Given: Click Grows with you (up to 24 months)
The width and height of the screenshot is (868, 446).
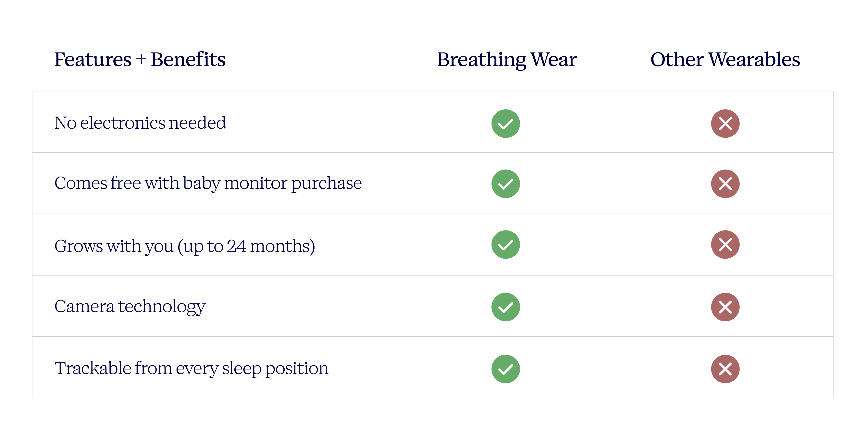Looking at the screenshot, I should pyautogui.click(x=185, y=246).
